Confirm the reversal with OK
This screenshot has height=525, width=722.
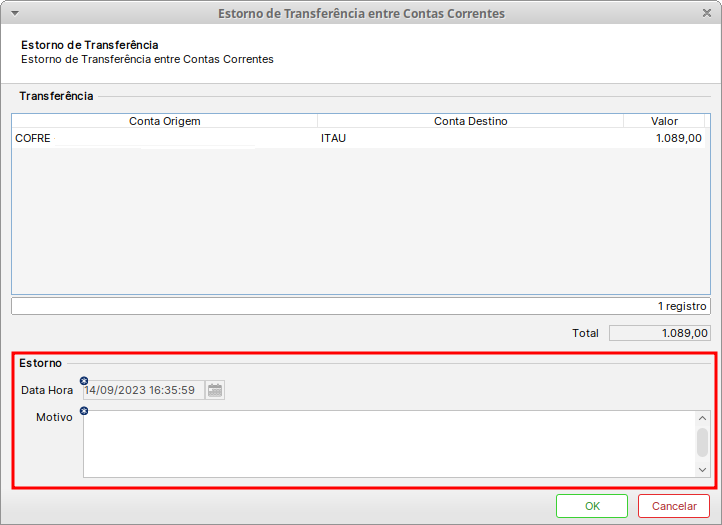tap(591, 506)
